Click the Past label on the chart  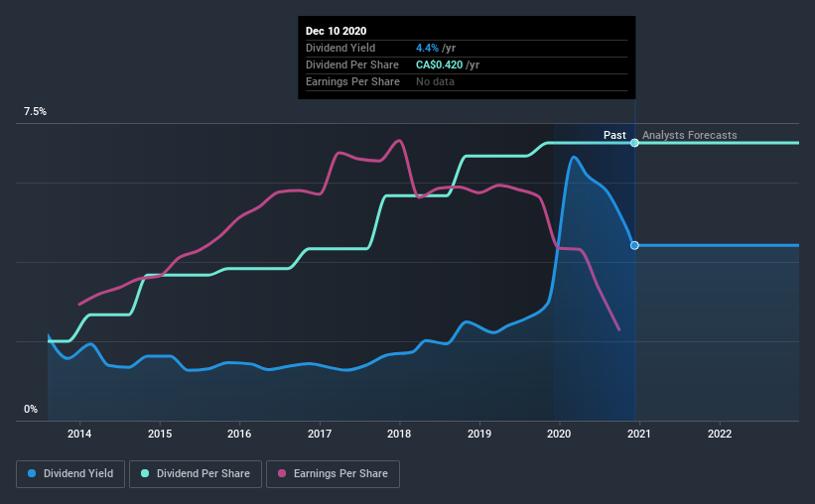(614, 135)
